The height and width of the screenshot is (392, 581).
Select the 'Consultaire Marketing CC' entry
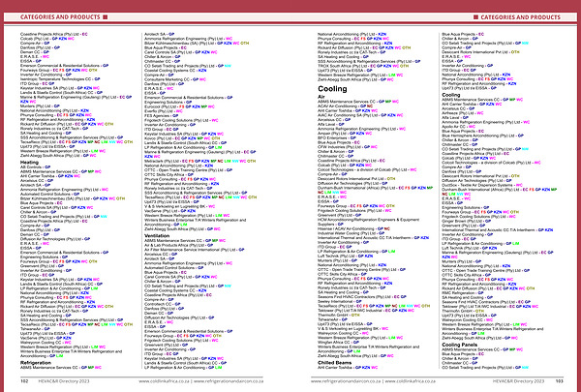pyautogui.click(x=175, y=79)
